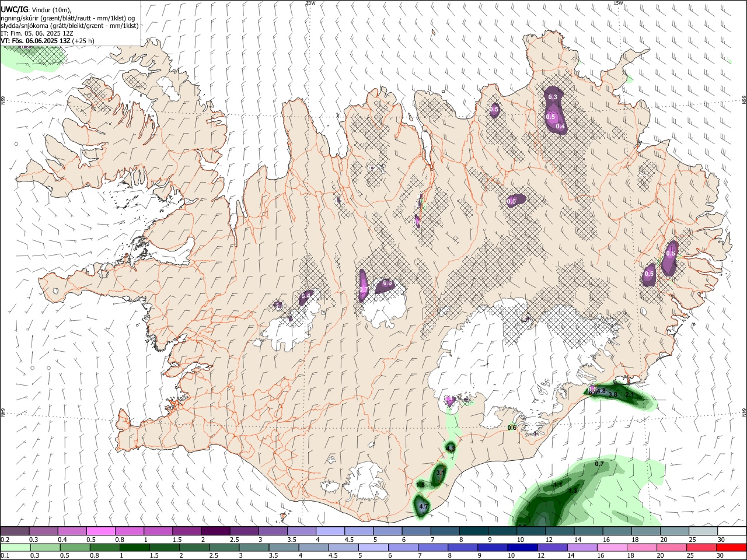Click the '30' label at rain legend end

(721, 556)
